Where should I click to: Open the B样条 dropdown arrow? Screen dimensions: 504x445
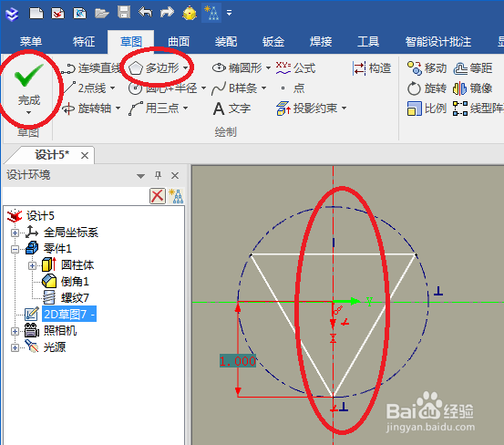tap(264, 88)
